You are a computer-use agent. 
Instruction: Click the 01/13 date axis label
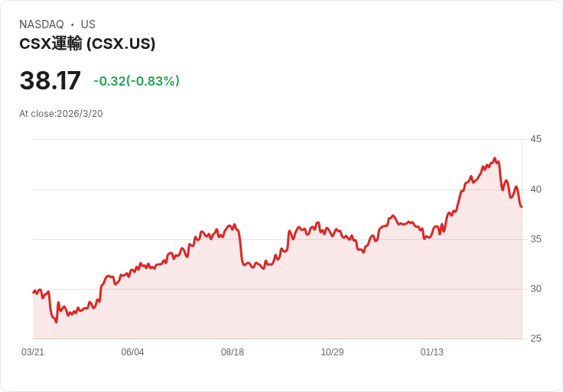432,352
